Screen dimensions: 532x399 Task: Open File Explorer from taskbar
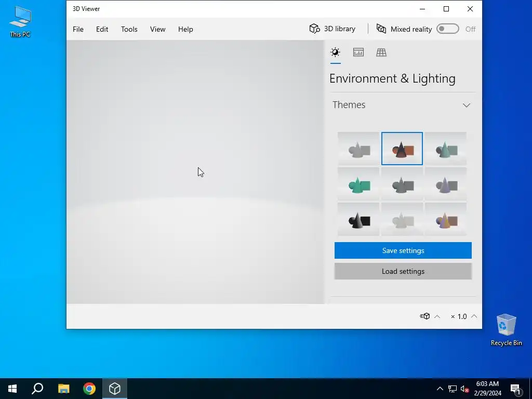63,389
